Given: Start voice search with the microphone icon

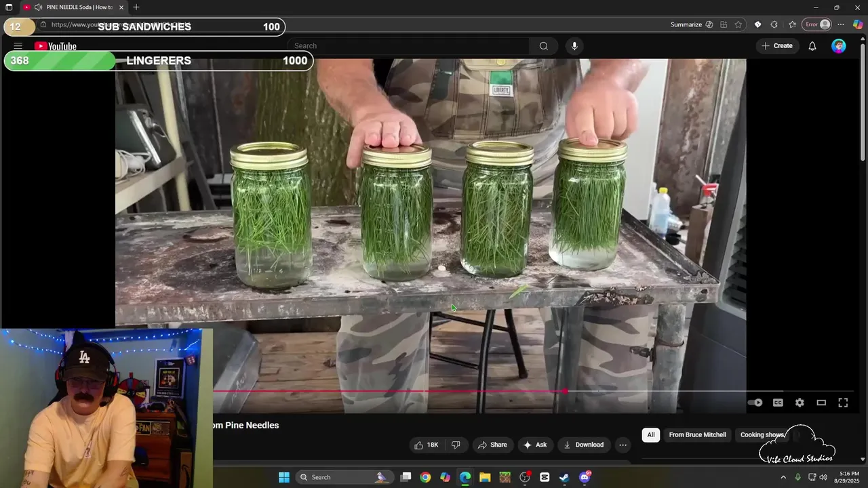Looking at the screenshot, I should [x=574, y=46].
